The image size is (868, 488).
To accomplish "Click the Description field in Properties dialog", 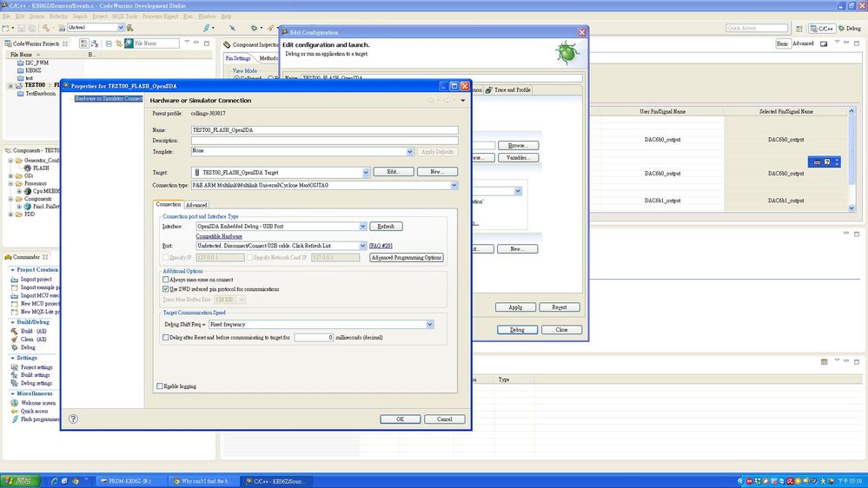I will click(324, 141).
